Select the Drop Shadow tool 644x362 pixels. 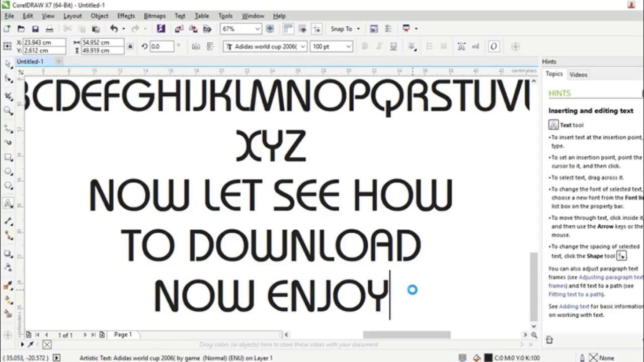coord(8,253)
